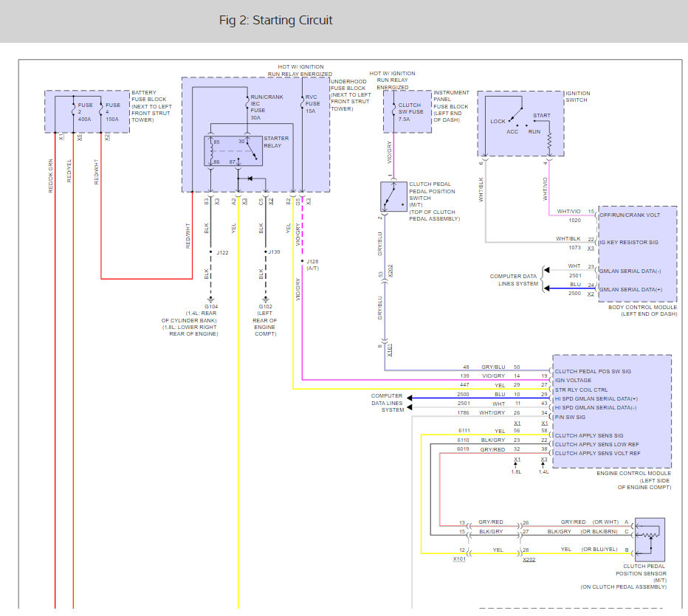Click the CLUTCH APPLY SENS VOLT REF label
688x616 pixels.
tap(598, 453)
